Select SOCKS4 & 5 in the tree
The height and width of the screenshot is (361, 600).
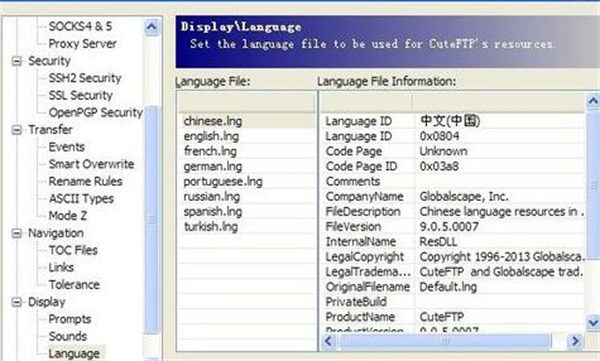coord(80,26)
